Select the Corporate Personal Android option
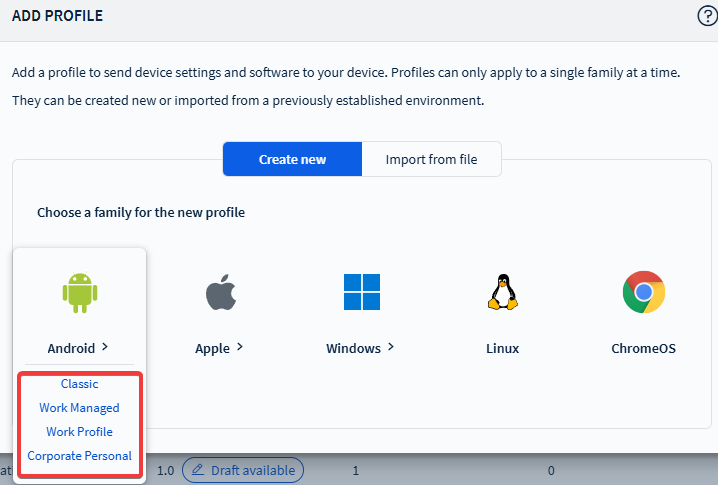The width and height of the screenshot is (718, 485). point(79,456)
